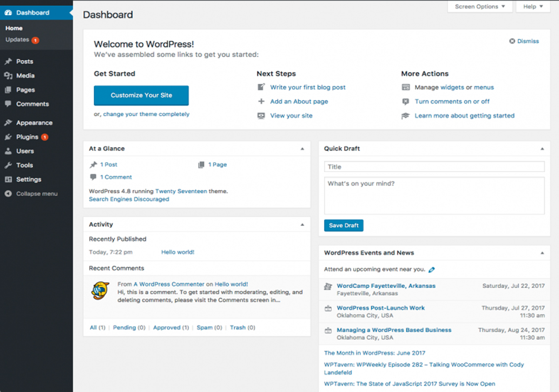Open the 1 Comment link
This screenshot has height=392, width=559.
116,177
